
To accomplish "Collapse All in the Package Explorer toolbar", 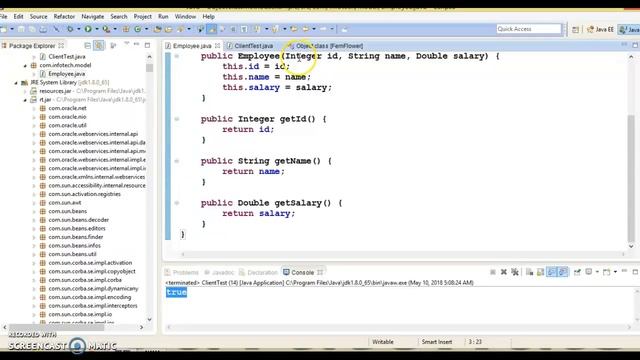I will [x=87, y=45].
